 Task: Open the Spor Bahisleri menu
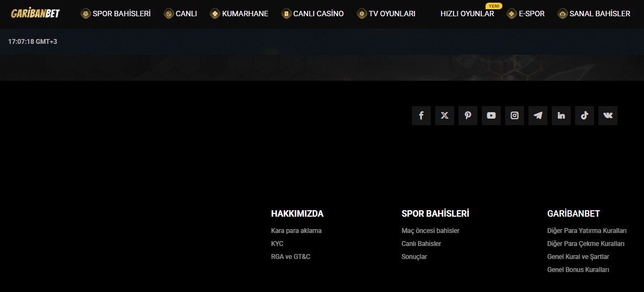tap(116, 14)
